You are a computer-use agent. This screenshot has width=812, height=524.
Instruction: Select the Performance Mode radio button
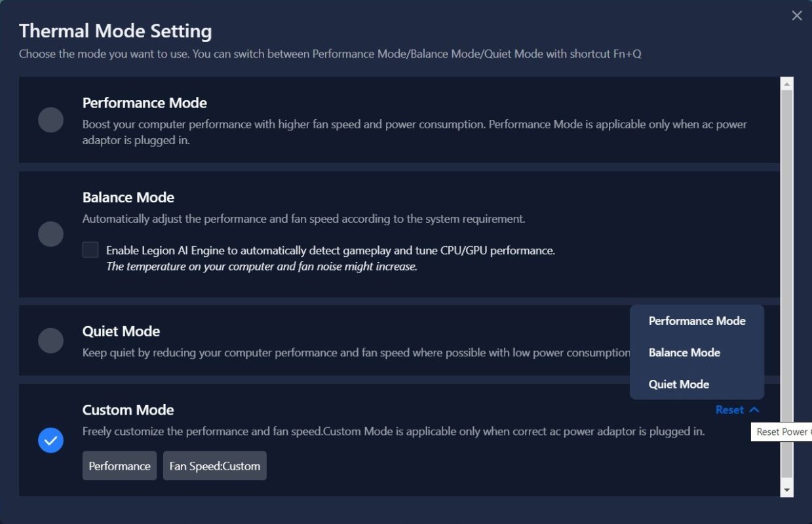click(50, 120)
